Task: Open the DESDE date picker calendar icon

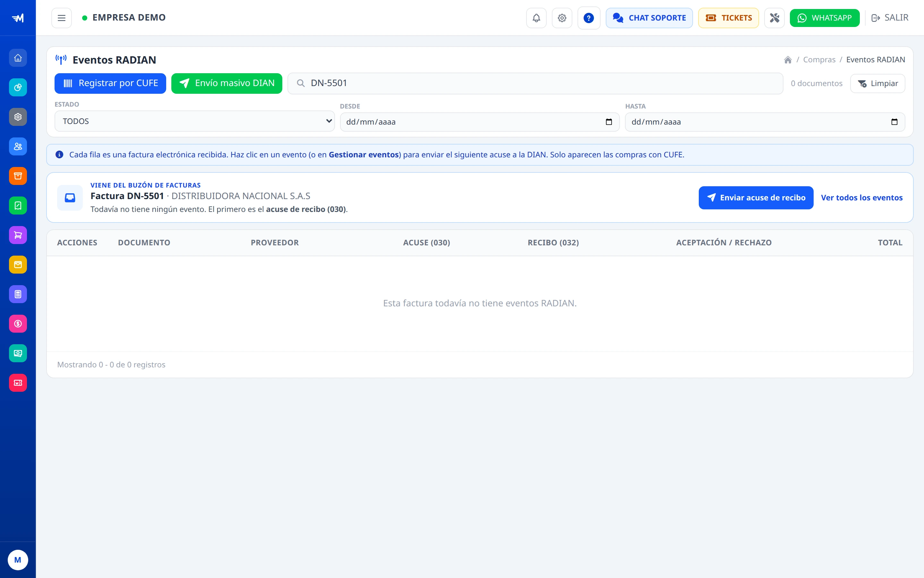Action: pos(609,122)
